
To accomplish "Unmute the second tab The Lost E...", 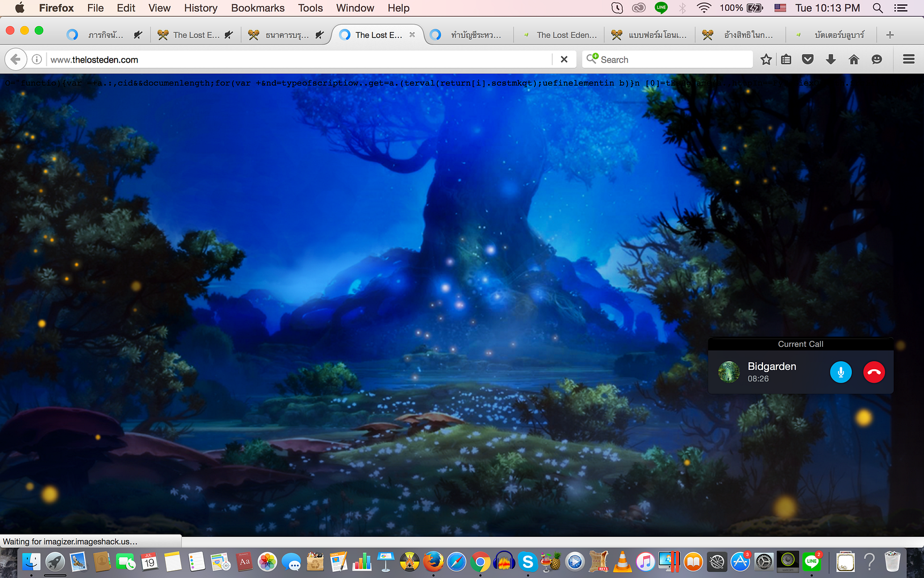I will pyautogui.click(x=229, y=35).
